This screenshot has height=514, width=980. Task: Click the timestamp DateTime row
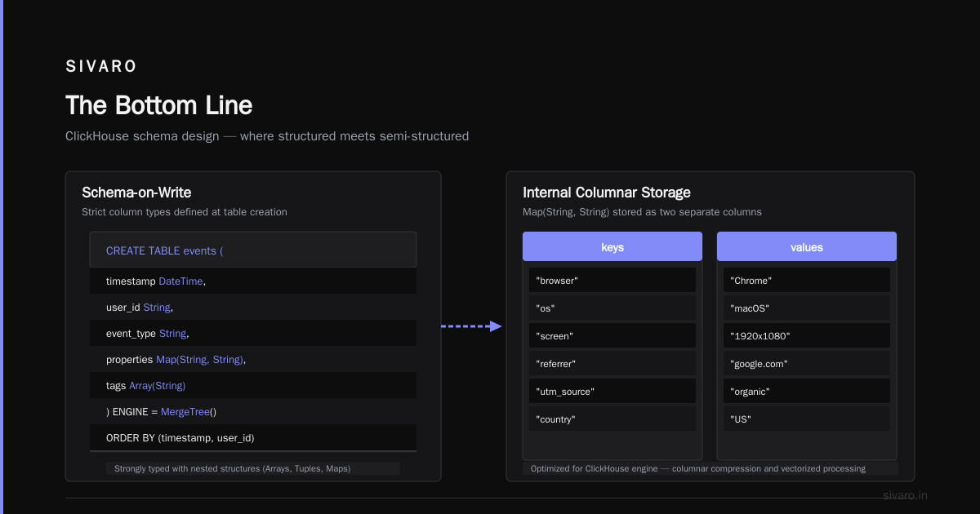pyautogui.click(x=253, y=281)
